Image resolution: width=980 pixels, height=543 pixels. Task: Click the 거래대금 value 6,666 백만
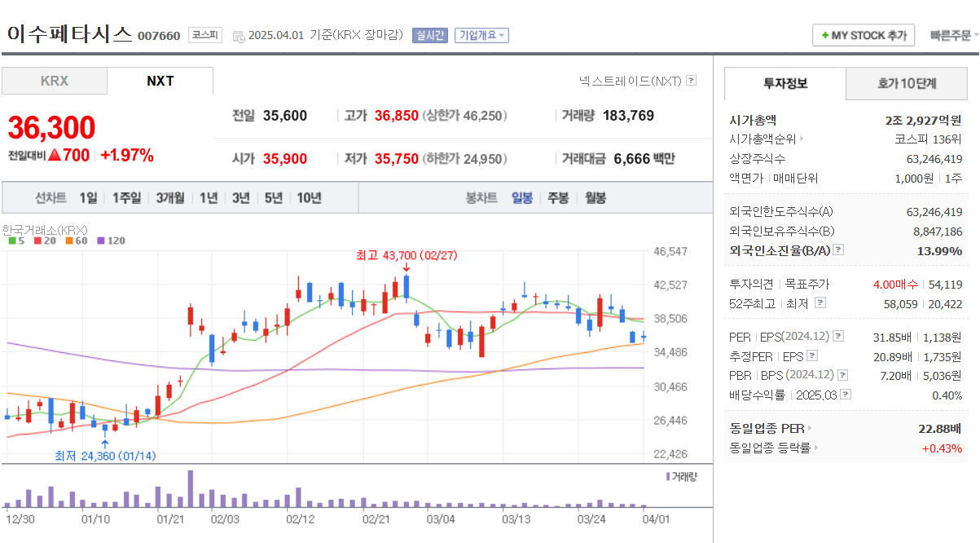(644, 159)
